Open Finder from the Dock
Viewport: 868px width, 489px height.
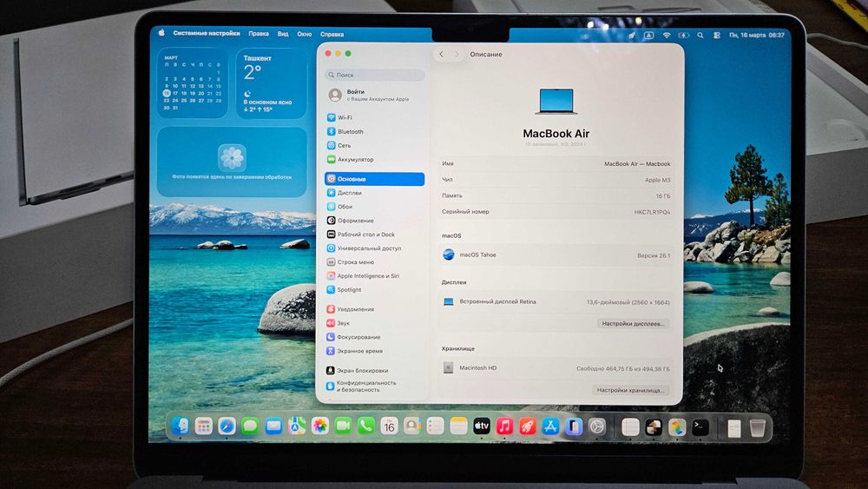[x=181, y=426]
